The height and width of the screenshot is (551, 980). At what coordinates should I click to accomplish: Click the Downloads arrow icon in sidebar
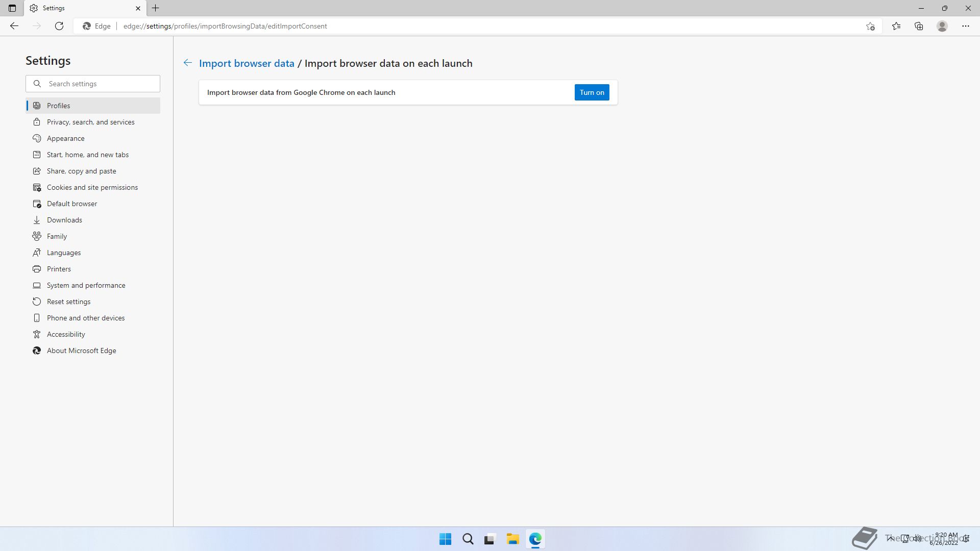tap(37, 220)
